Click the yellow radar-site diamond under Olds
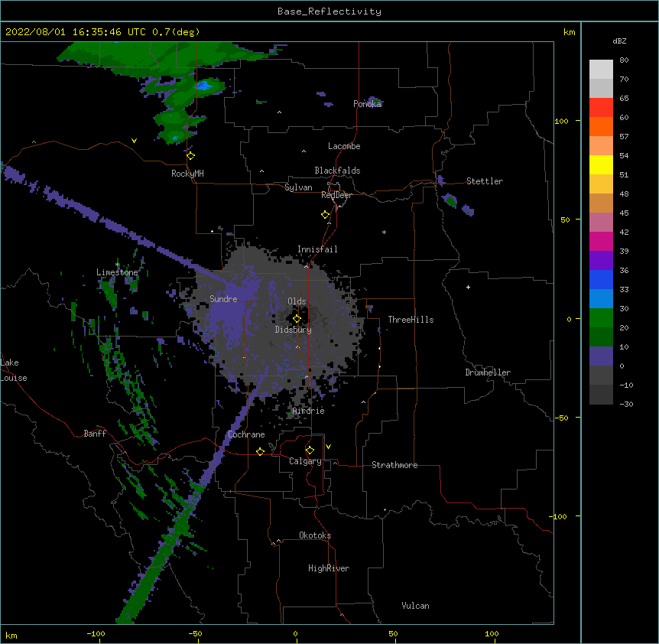Viewport: 659px width, 644px height. [x=297, y=319]
